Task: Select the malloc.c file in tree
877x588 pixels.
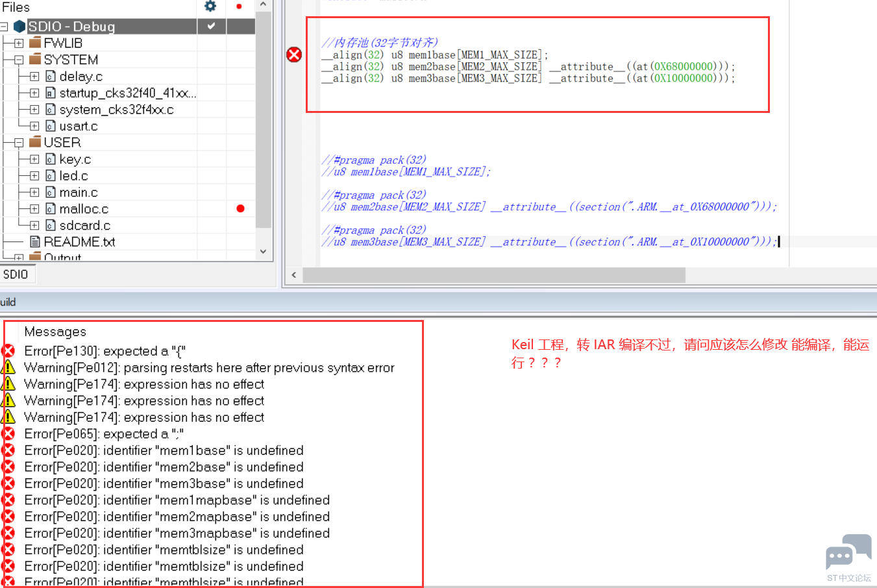Action: click(x=84, y=208)
